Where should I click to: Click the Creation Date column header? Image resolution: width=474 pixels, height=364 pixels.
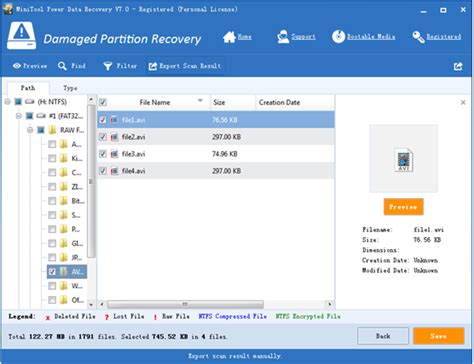point(295,102)
